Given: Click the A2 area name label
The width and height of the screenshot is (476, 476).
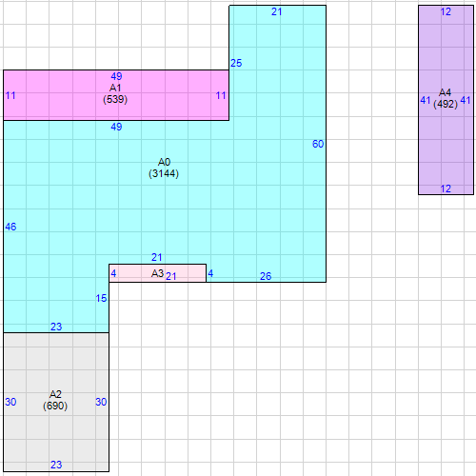Looking at the screenshot, I should point(55,394).
